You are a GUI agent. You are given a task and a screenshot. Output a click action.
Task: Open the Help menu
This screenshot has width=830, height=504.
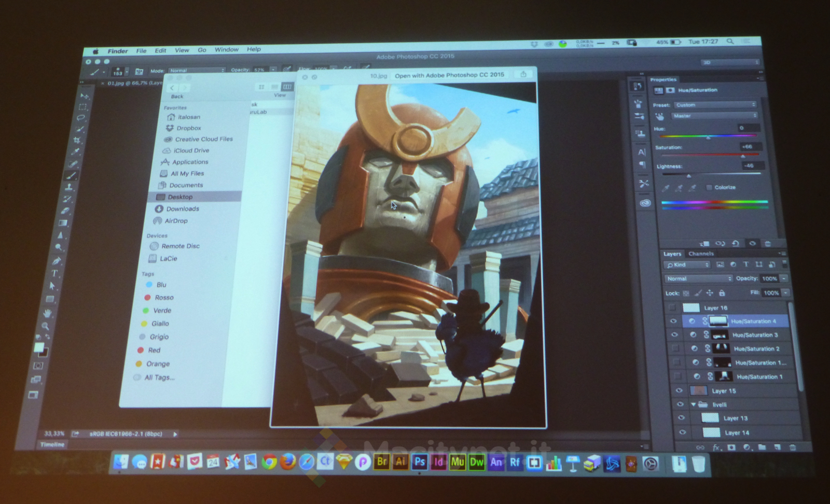click(254, 49)
